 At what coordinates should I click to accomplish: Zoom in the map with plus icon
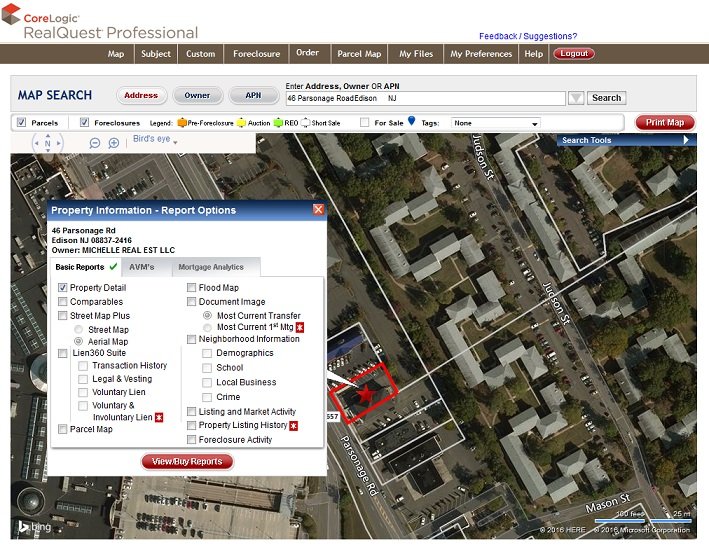pos(114,144)
